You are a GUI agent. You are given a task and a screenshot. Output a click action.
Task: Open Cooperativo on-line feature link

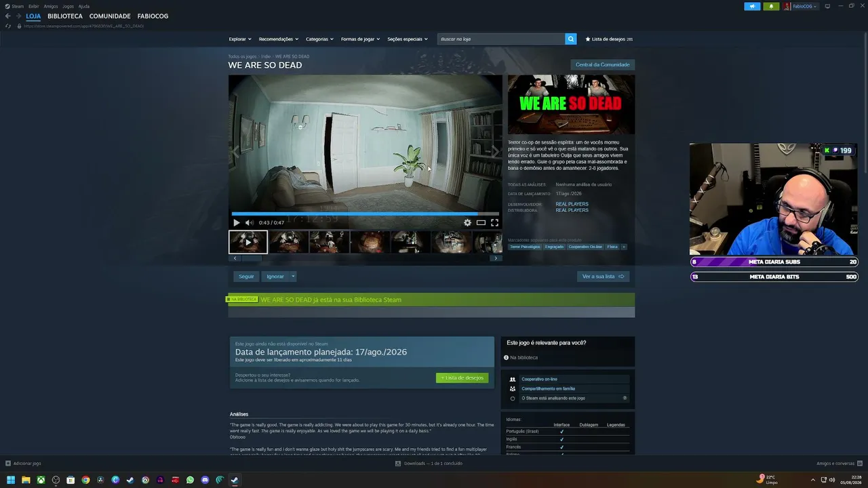(x=539, y=379)
